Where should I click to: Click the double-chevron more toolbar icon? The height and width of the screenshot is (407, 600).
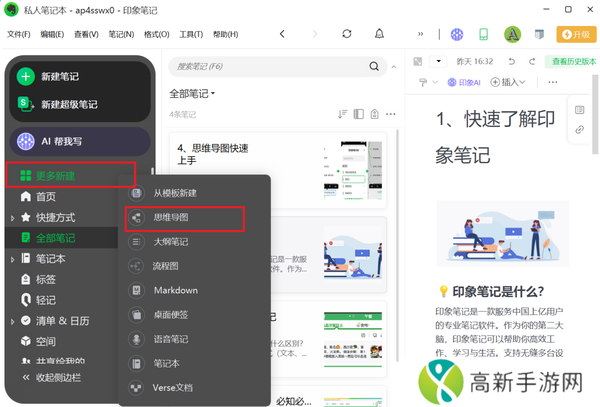click(x=421, y=34)
